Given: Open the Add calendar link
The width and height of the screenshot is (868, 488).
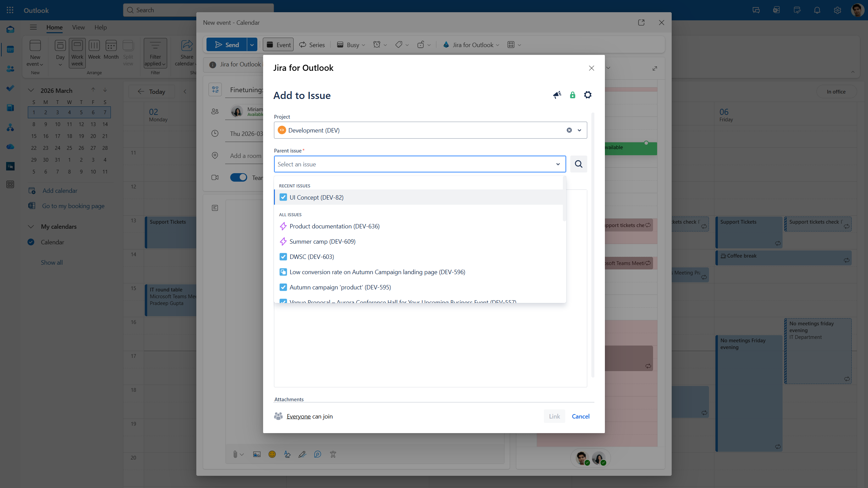Looking at the screenshot, I should click(x=60, y=191).
